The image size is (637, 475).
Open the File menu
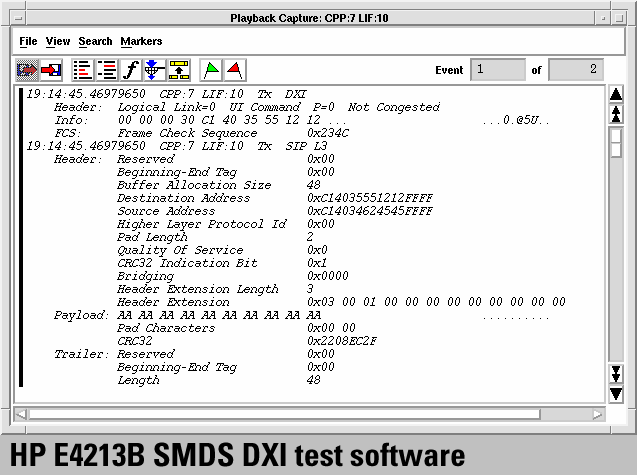click(28, 41)
